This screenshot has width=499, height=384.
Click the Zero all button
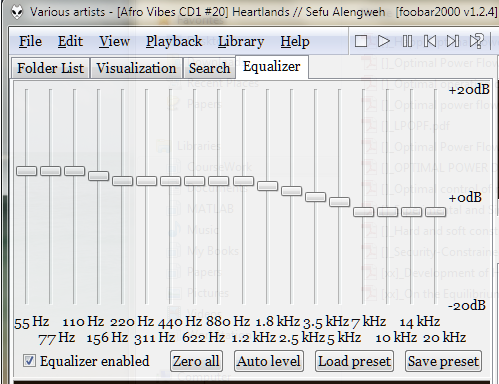196,361
